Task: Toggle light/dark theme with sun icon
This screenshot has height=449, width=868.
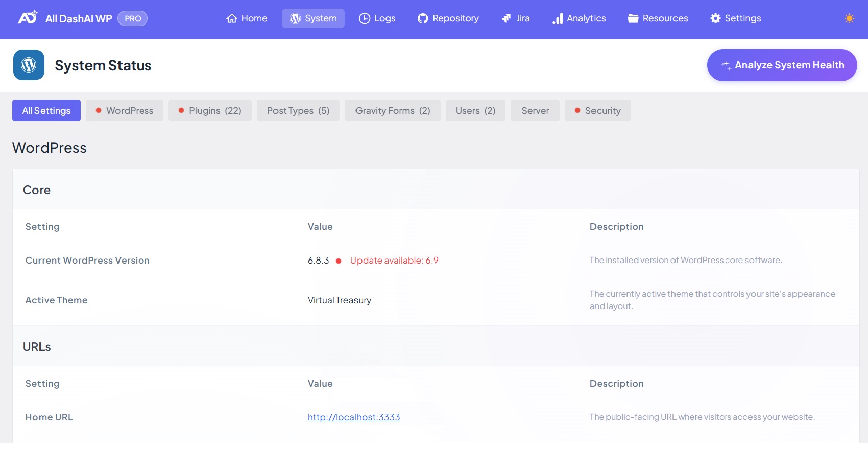Action: (849, 18)
